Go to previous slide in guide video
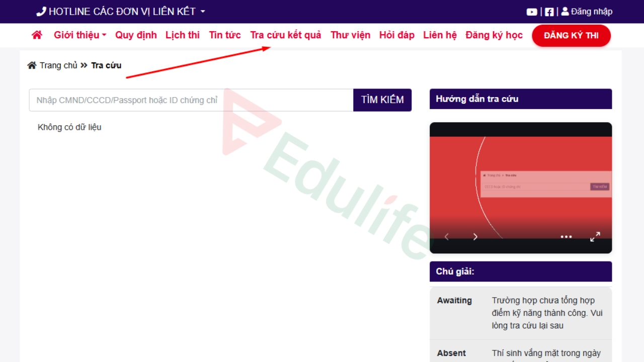 point(446,237)
